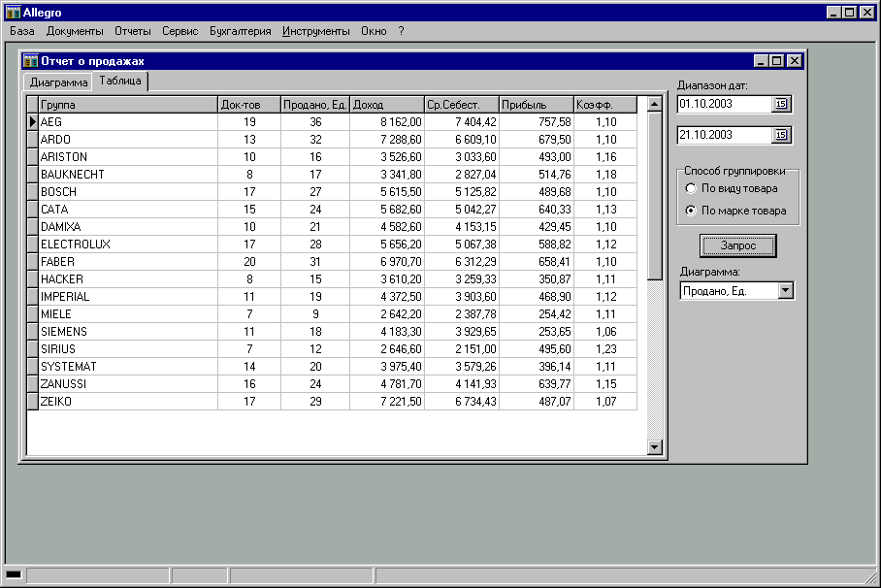
Task: Click the black indicator in status bar
Action: [14, 574]
